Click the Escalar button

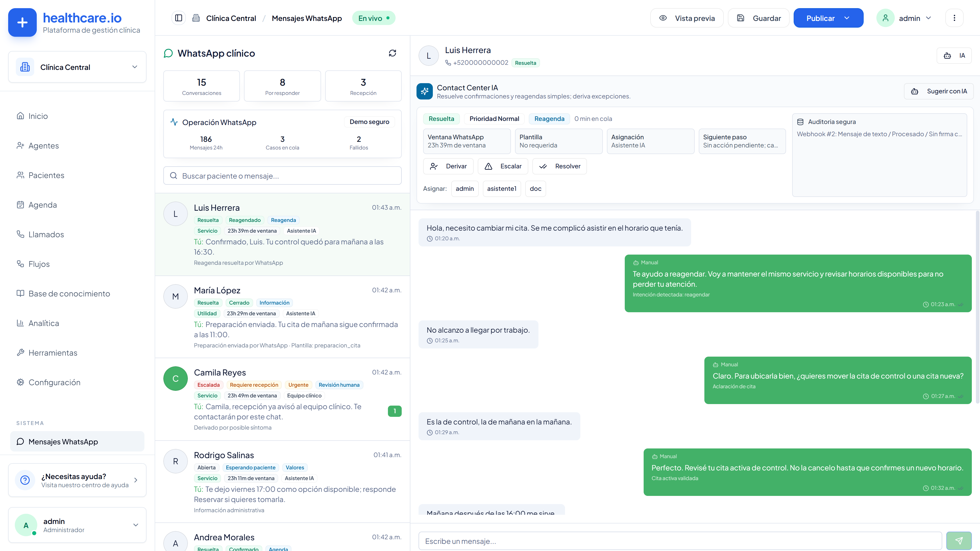pyautogui.click(x=503, y=166)
